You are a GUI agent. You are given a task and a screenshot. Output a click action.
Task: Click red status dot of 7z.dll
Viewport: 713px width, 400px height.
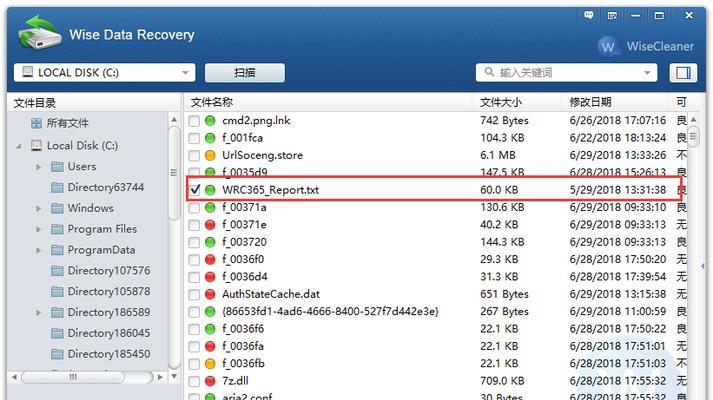click(210, 381)
